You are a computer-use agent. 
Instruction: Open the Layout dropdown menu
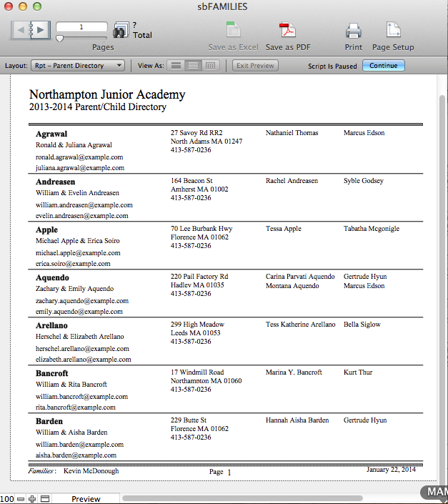point(78,66)
